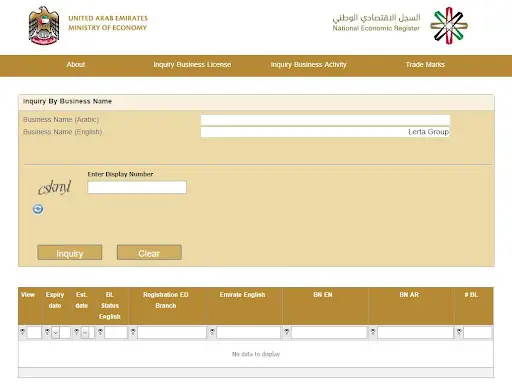Viewport: 512px width, 390px height.
Task: Refresh the captcha image
Action: point(38,209)
